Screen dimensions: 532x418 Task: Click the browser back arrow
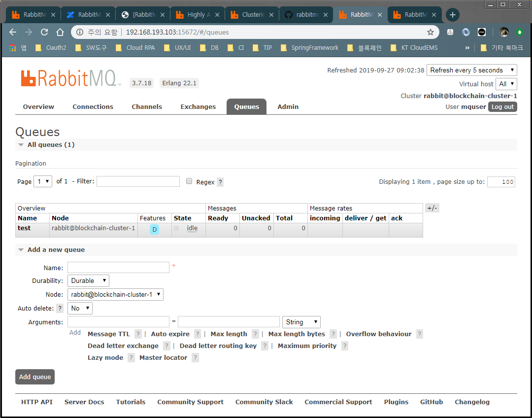click(x=13, y=32)
